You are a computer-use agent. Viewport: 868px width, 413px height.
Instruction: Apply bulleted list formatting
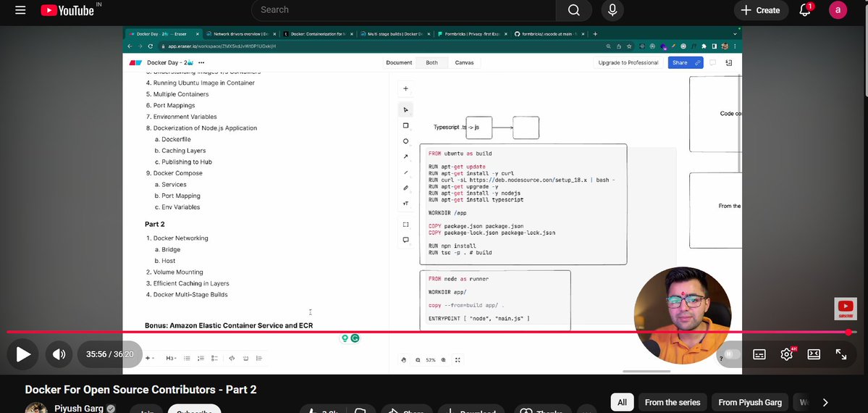187,358
